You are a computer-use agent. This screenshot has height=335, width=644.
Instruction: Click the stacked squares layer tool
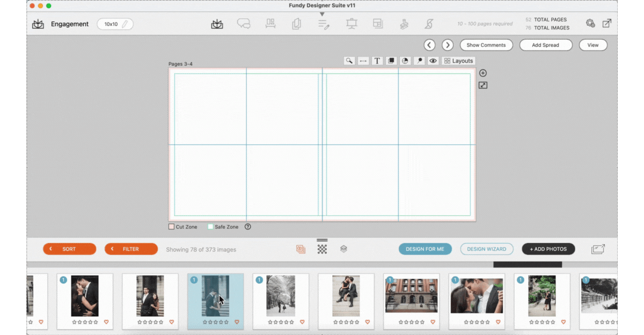pos(391,61)
